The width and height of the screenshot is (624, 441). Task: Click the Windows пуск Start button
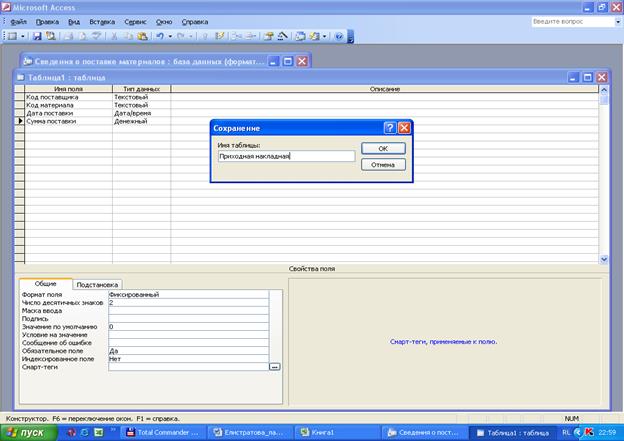26,432
